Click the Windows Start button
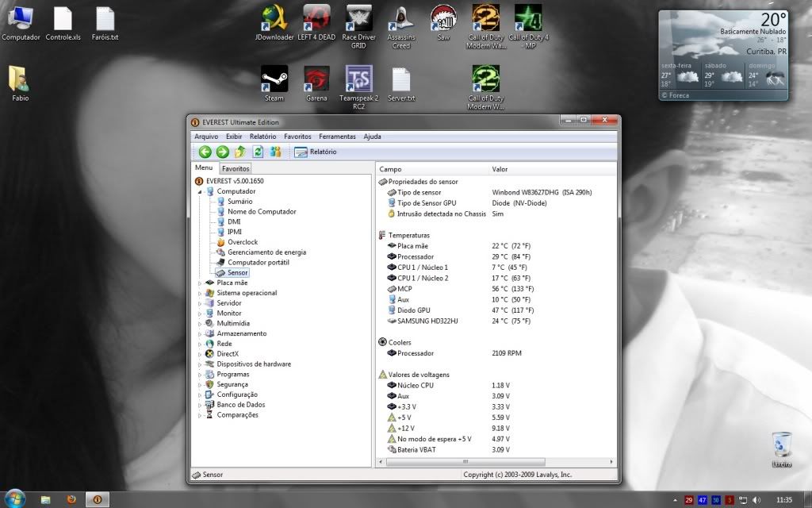The width and height of the screenshot is (812, 508). [13, 499]
